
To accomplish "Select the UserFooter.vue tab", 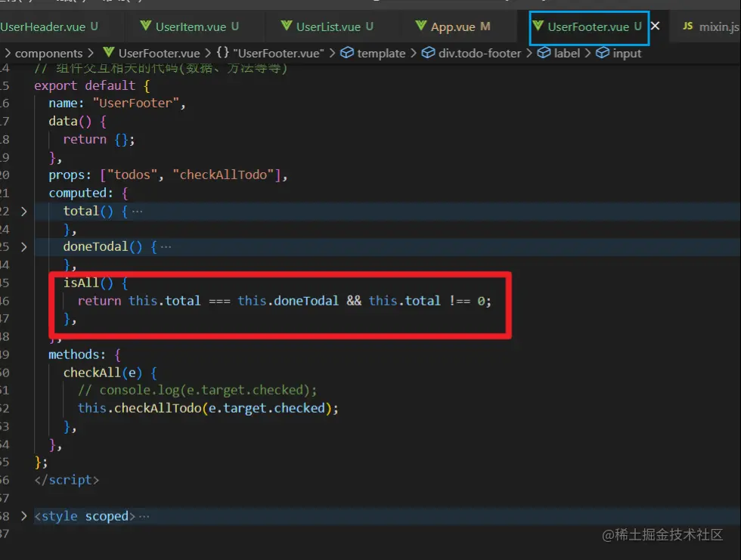I will (x=588, y=27).
